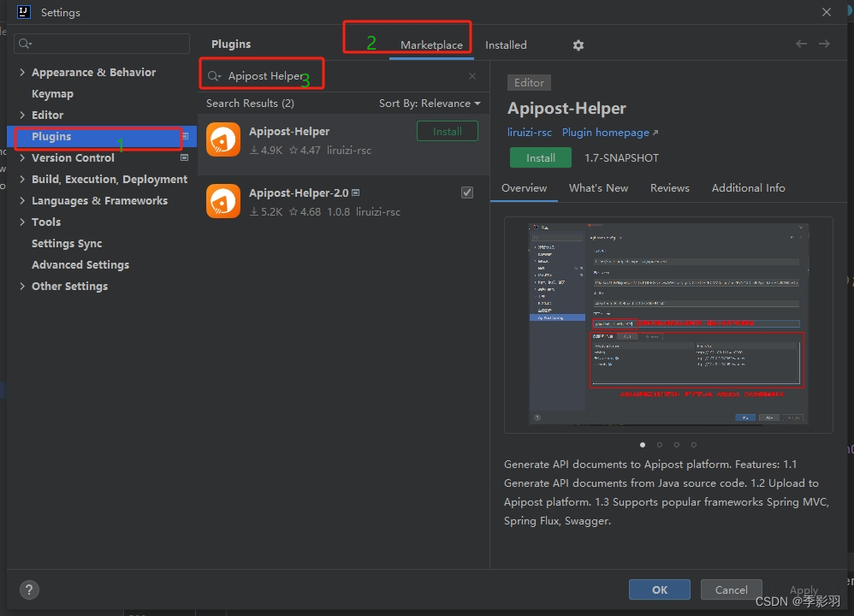Open the help question mark icon
Image resolution: width=854 pixels, height=616 pixels.
[x=29, y=589]
